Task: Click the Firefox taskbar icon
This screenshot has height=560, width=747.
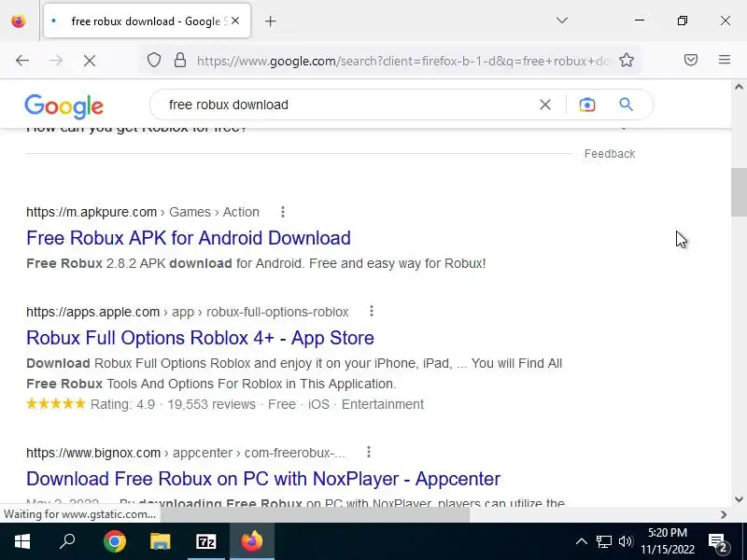Action: coord(252,541)
